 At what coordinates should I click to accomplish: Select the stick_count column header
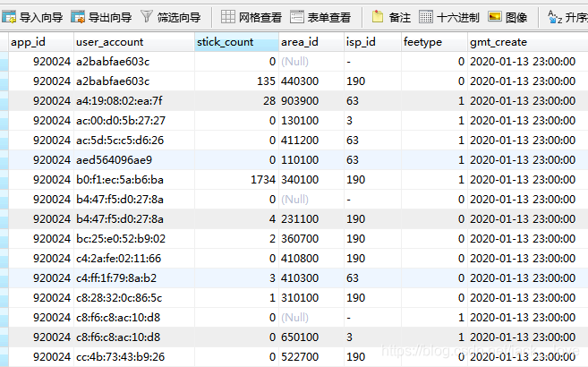click(236, 42)
